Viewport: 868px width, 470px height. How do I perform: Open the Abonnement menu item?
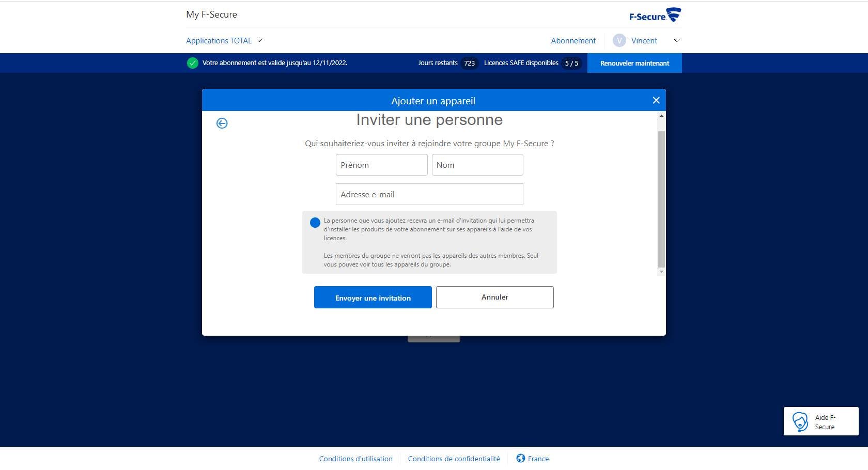573,40
